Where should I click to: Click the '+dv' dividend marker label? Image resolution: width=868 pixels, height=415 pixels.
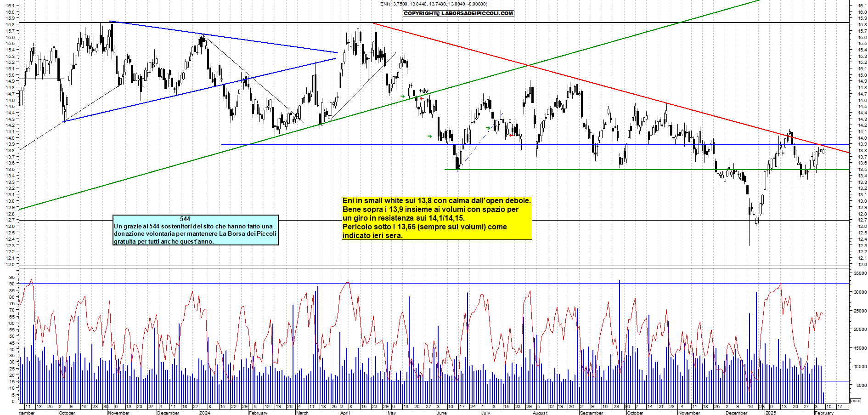423,91
